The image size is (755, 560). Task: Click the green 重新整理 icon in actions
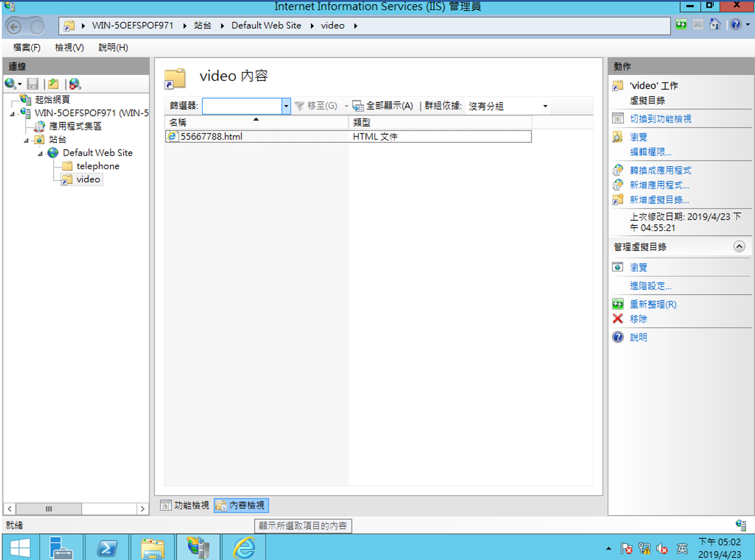618,305
